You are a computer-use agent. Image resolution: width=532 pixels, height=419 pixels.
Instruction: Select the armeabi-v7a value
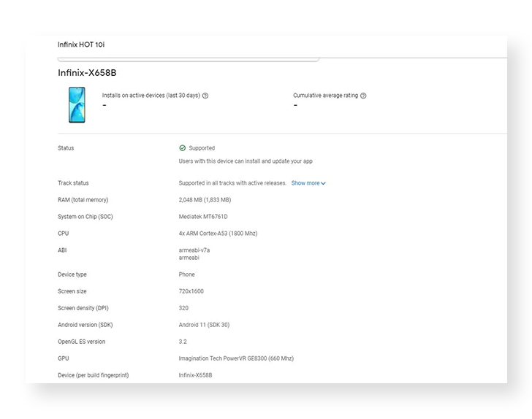pyautogui.click(x=194, y=250)
